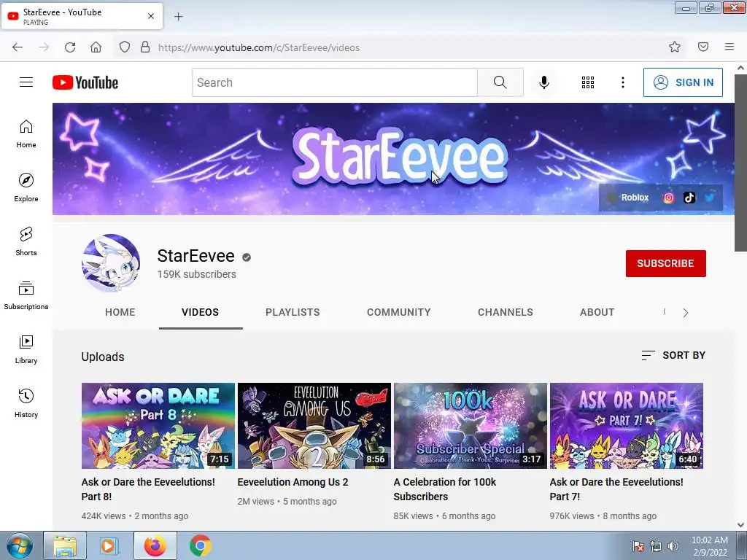Click the page vertical scrollbar thumb
Viewport: 747px width, 560px height.
coord(740,162)
